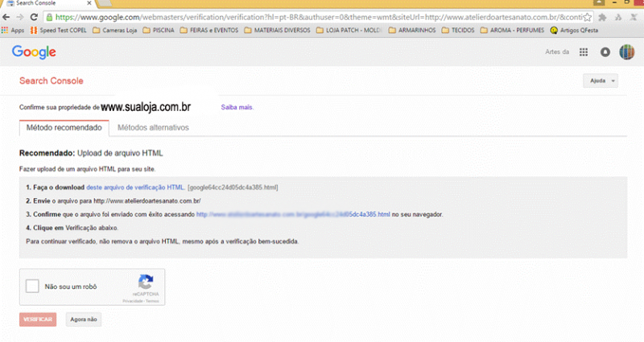
Task: Open the Google apps grid icon
Action: pyautogui.click(x=583, y=52)
